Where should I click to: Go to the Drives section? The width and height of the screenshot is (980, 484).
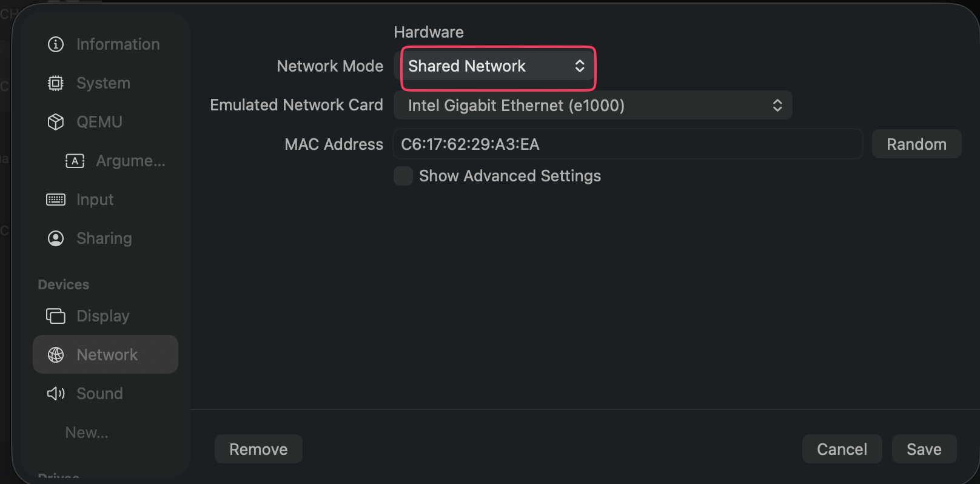[58, 477]
